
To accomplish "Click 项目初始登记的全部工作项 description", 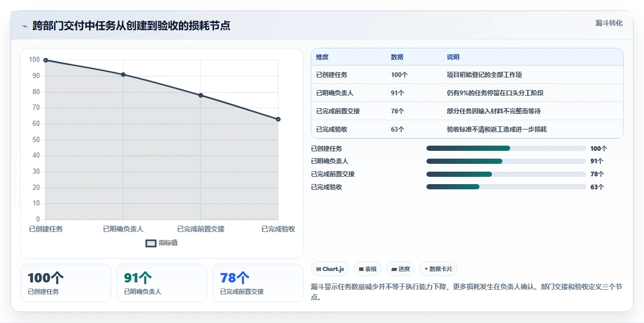I will [x=484, y=75].
